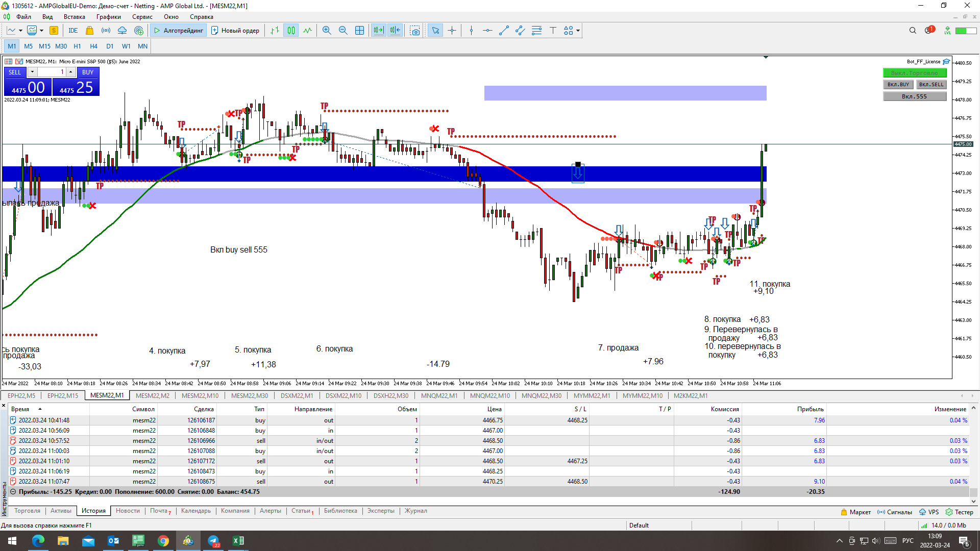Select the H1 timeframe
980x551 pixels.
77,46
